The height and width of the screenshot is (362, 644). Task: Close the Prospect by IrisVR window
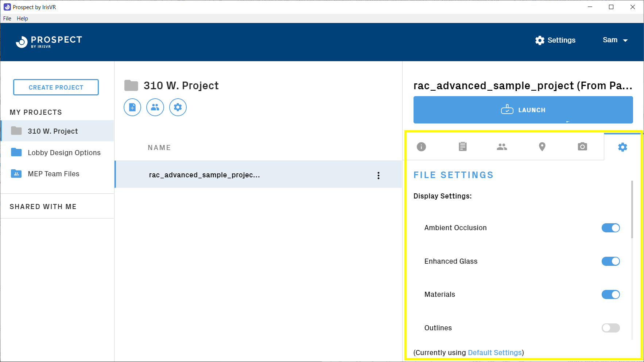[x=633, y=7]
